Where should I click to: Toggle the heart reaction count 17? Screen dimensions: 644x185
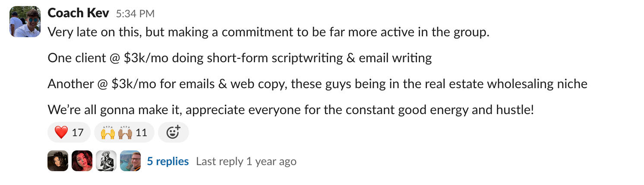(x=77, y=132)
